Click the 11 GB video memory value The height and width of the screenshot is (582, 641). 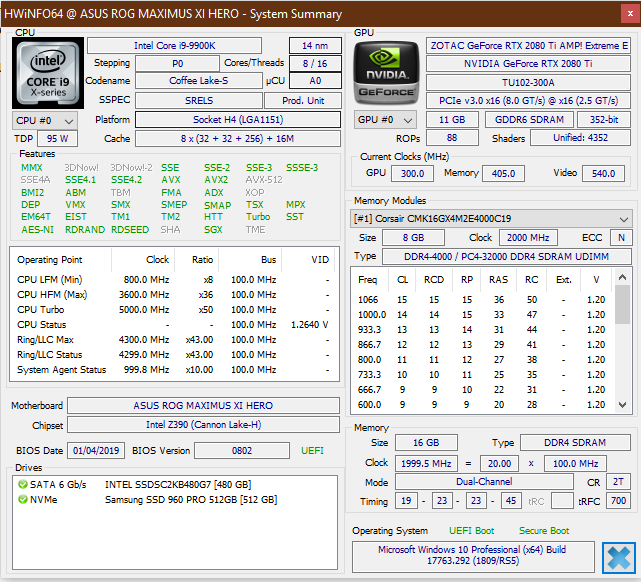452,120
